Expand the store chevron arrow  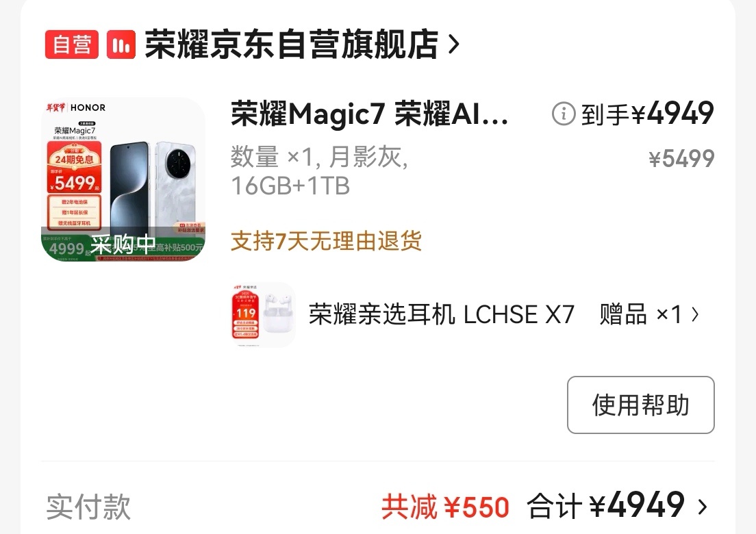[453, 44]
